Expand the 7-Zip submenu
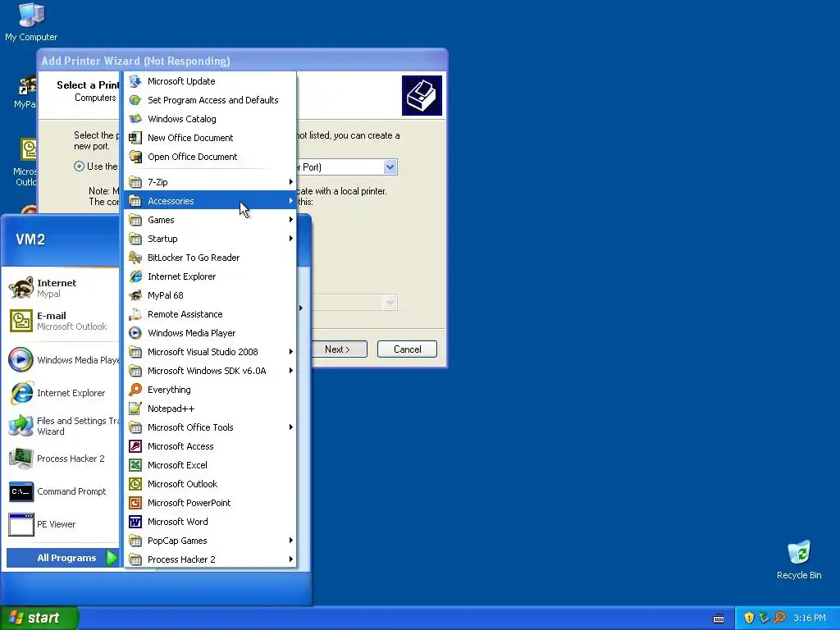The height and width of the screenshot is (630, 840). point(210,182)
